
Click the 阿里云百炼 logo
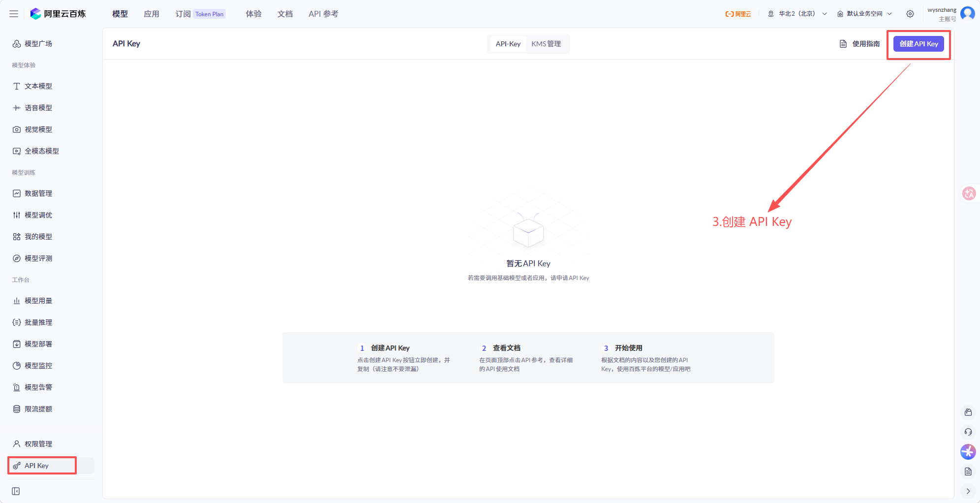[58, 14]
